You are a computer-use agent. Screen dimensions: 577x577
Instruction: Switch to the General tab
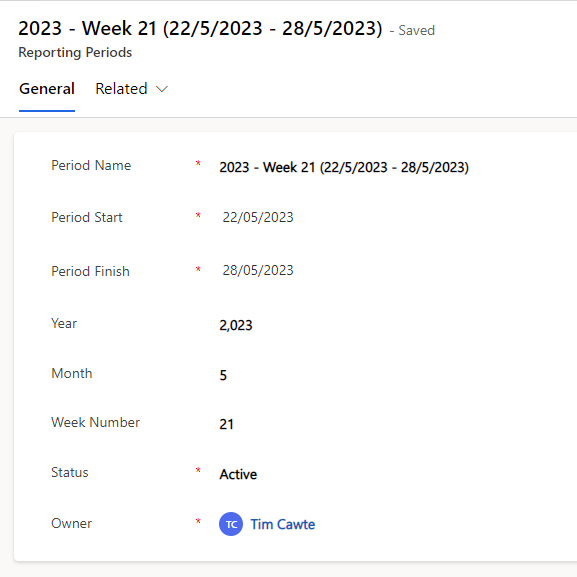coord(47,89)
